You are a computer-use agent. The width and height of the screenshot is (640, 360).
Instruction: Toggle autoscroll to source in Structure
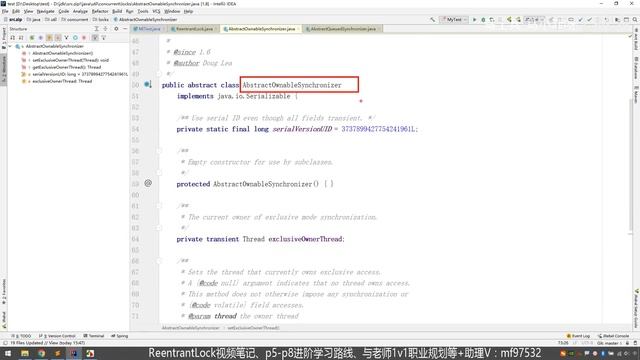(x=95, y=38)
